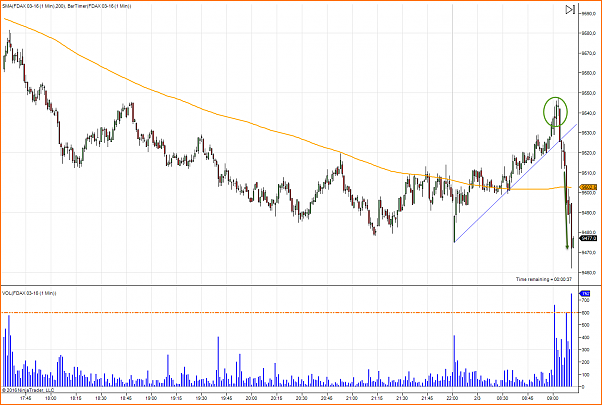Screen dimensions: 602x405
Task: Select the VOL FDAX 03-16 panel label
Action: (x=29, y=293)
